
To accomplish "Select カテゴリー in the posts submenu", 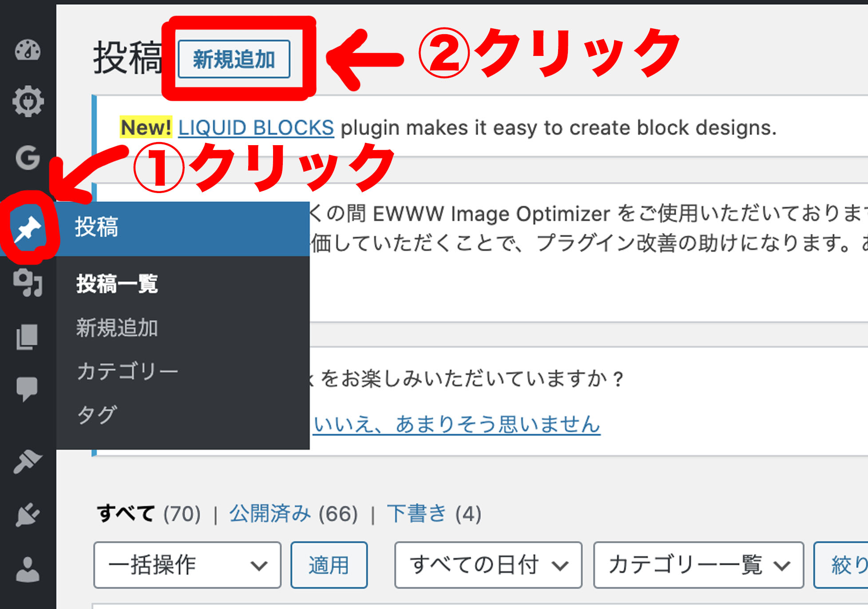I will click(x=127, y=371).
